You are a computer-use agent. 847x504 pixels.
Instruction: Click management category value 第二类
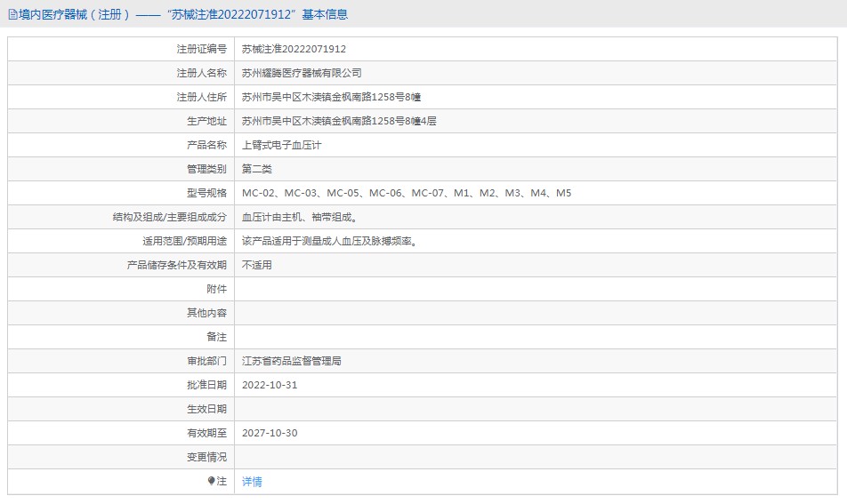(256, 169)
